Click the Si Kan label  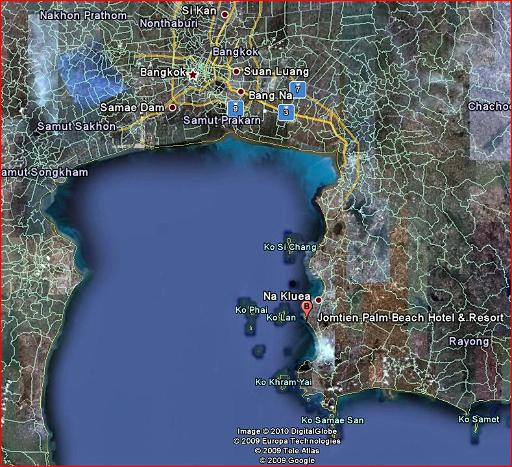point(199,11)
